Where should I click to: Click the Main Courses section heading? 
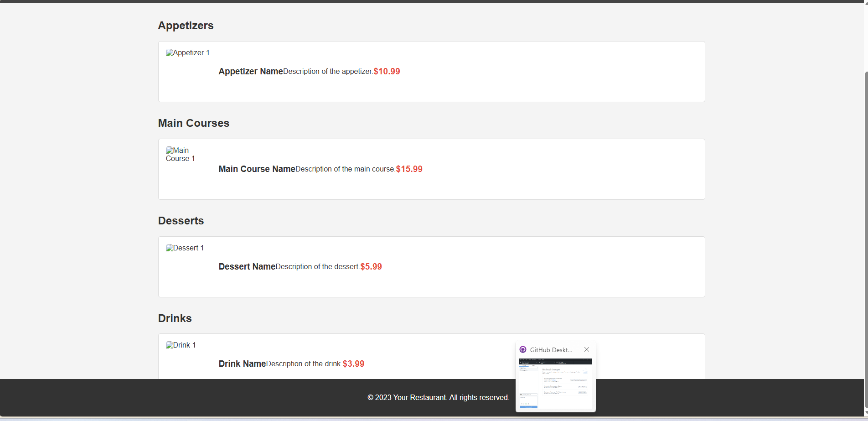pos(194,123)
